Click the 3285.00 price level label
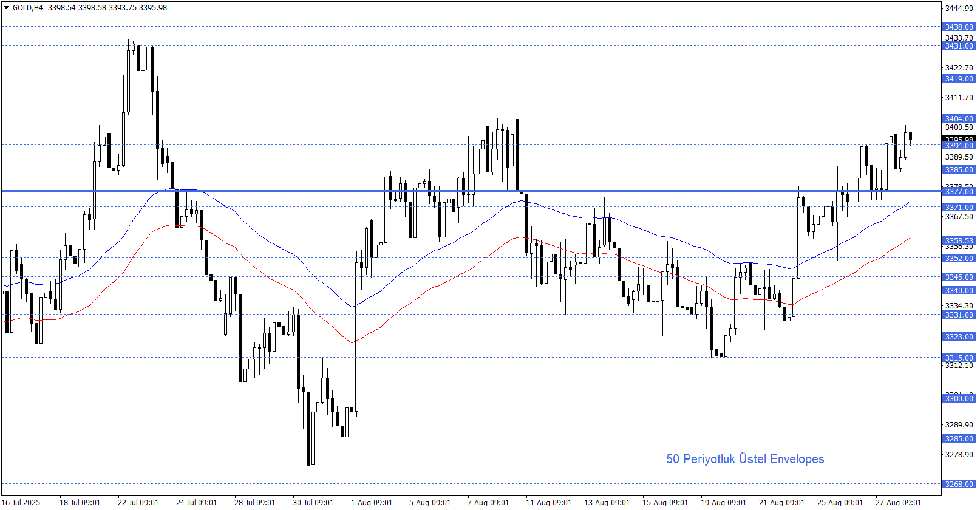 pyautogui.click(x=959, y=438)
